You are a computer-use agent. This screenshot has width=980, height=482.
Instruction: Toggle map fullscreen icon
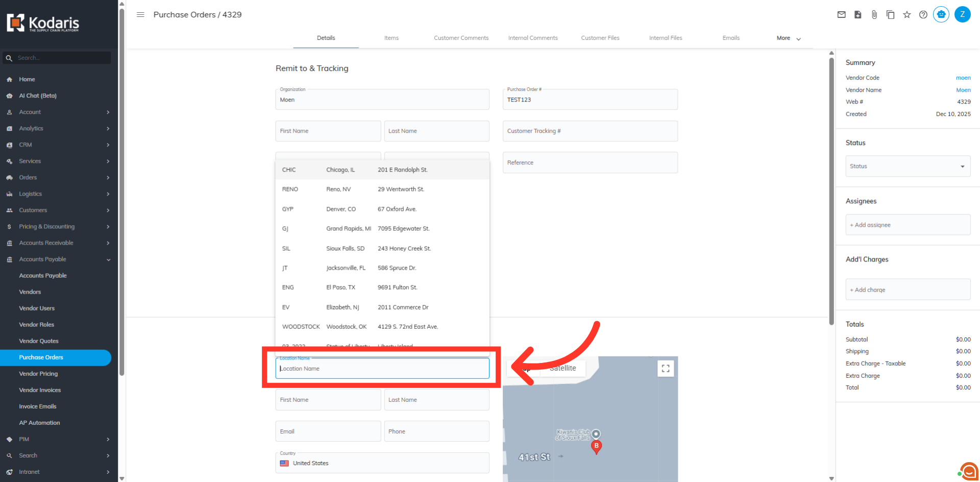[x=666, y=369]
